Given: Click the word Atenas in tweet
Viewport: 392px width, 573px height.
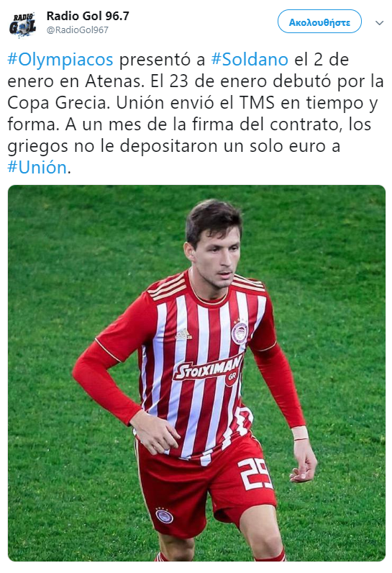Looking at the screenshot, I should (114, 81).
